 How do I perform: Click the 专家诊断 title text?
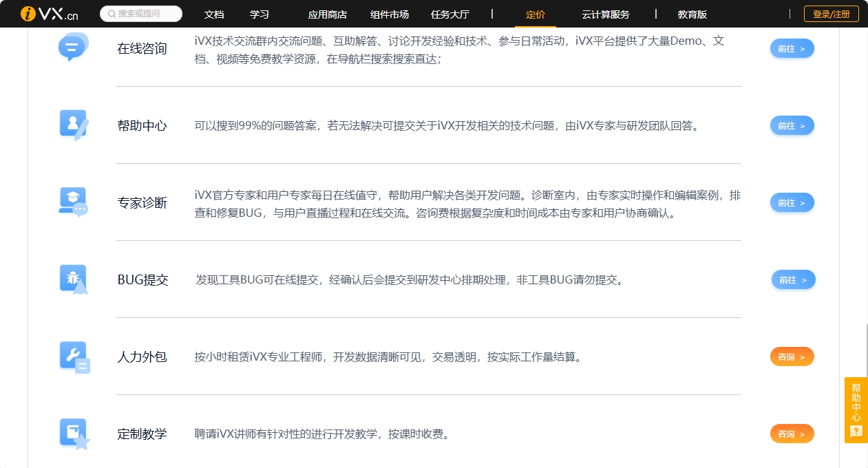(142, 203)
